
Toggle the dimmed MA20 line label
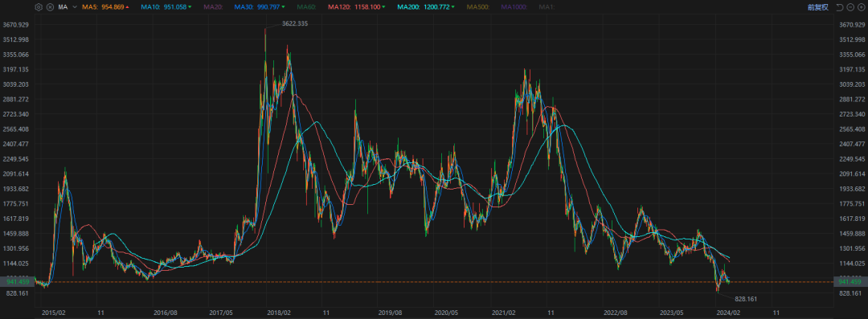[214, 7]
